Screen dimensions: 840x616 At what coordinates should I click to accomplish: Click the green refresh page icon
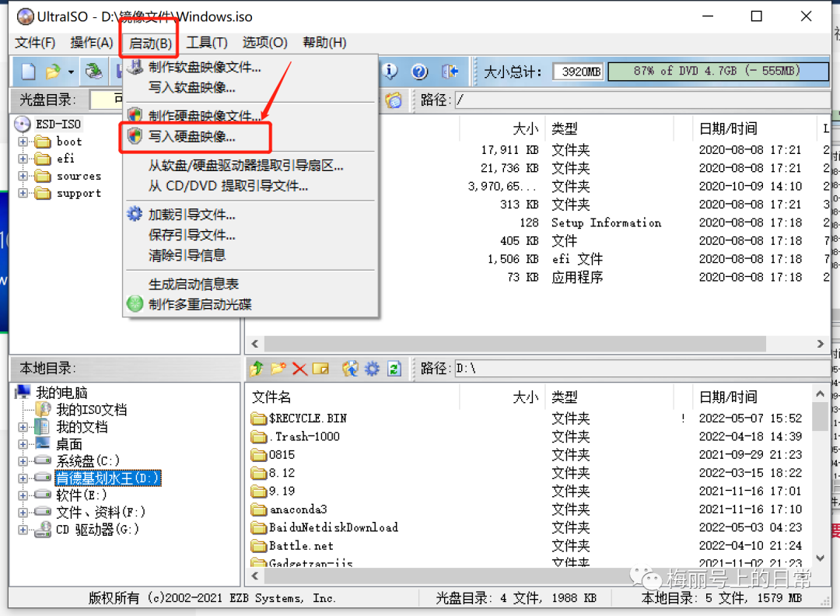click(394, 369)
